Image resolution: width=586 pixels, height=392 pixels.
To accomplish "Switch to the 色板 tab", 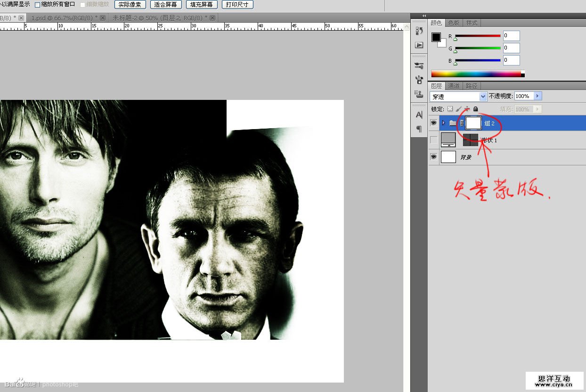I will pos(453,23).
